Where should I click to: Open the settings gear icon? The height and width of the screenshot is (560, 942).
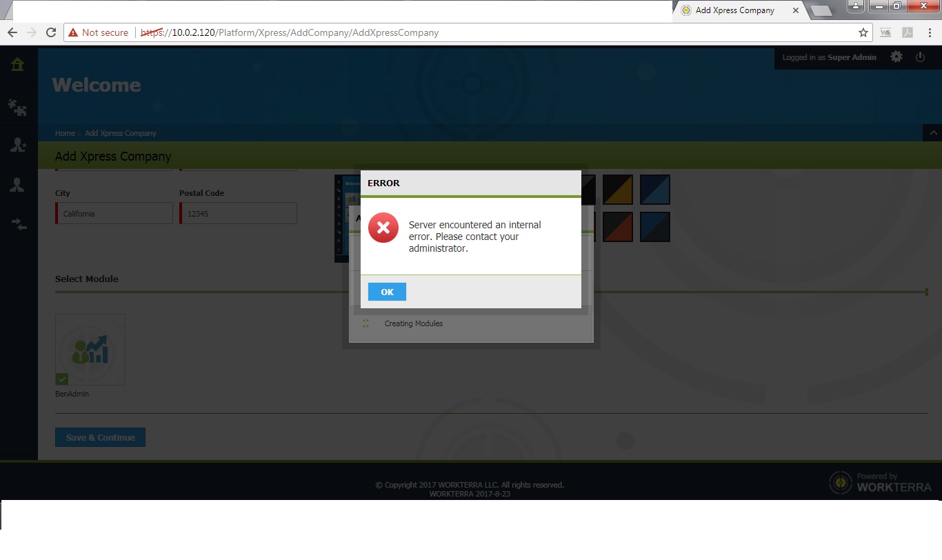click(x=896, y=57)
